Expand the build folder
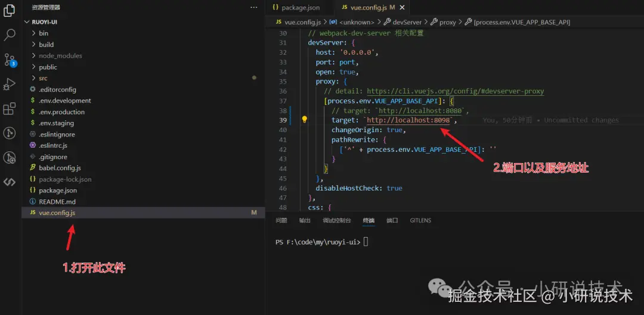 pyautogui.click(x=46, y=44)
